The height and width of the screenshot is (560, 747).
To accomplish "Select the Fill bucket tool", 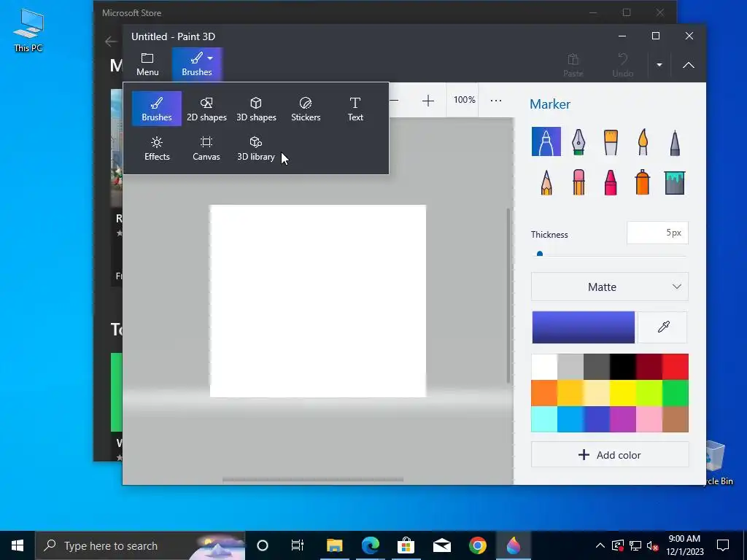I will (675, 182).
